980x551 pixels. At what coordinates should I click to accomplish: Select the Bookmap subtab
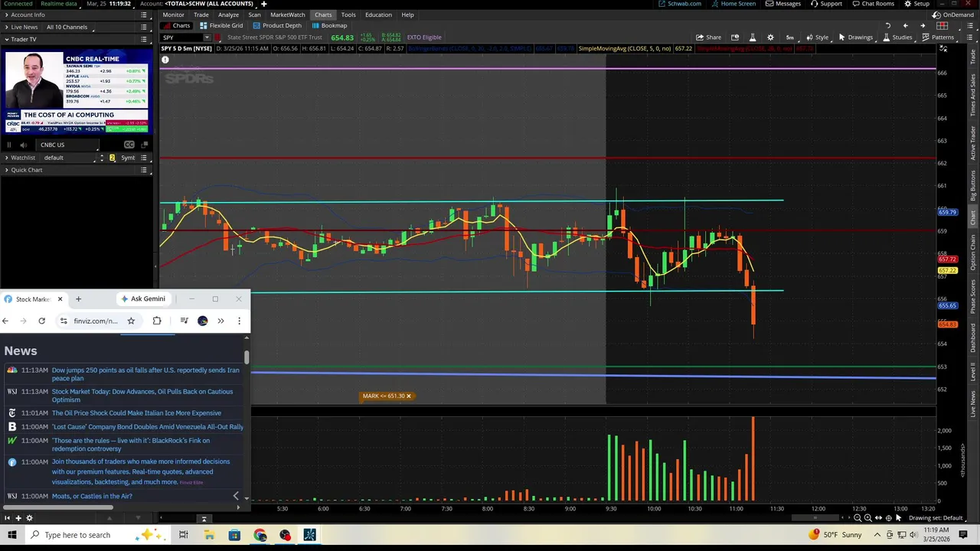pyautogui.click(x=329, y=26)
